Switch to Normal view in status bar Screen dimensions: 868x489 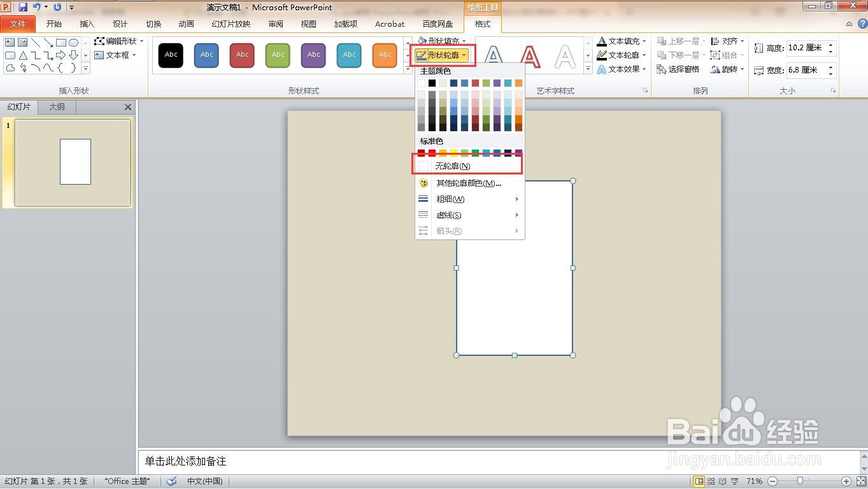point(699,481)
